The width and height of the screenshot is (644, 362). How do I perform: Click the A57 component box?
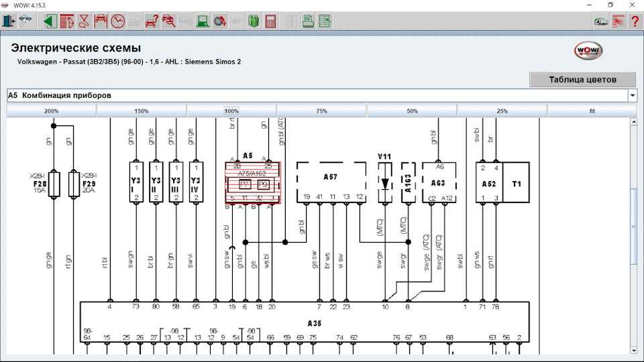(331, 182)
